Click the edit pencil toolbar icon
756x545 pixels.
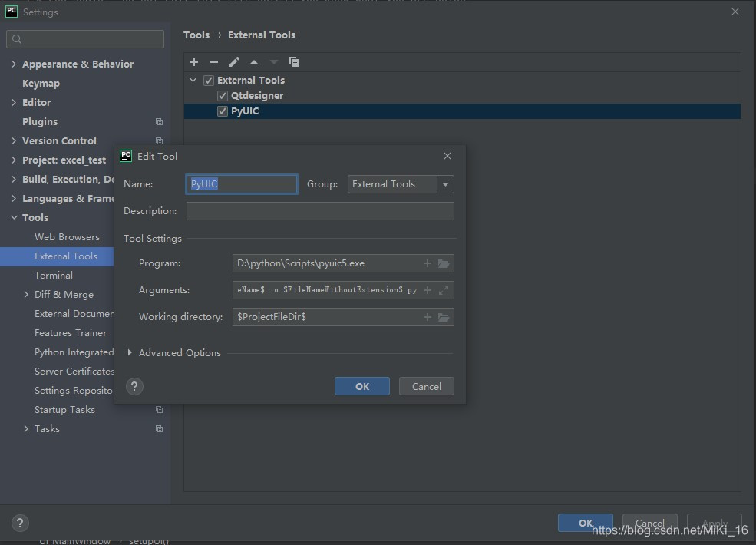click(234, 62)
